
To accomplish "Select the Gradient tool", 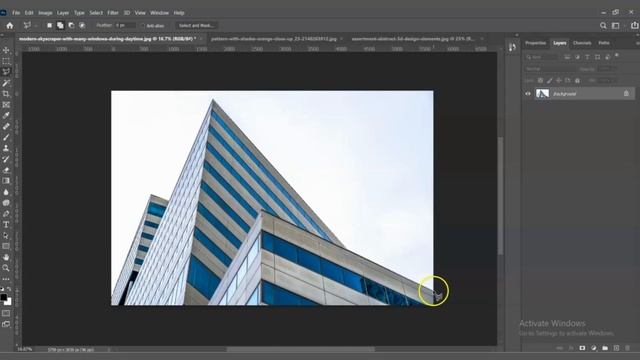I will (x=6, y=181).
